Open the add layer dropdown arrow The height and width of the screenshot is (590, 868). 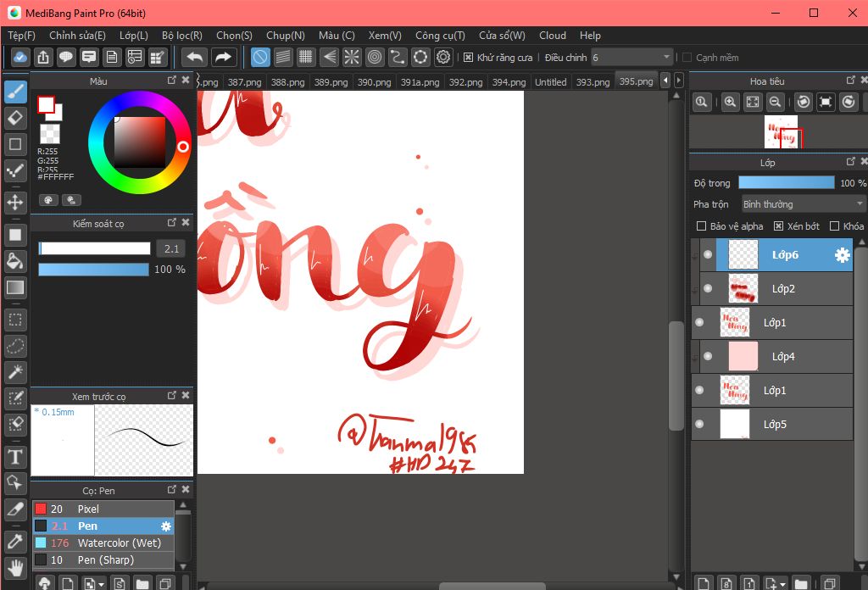tap(782, 584)
